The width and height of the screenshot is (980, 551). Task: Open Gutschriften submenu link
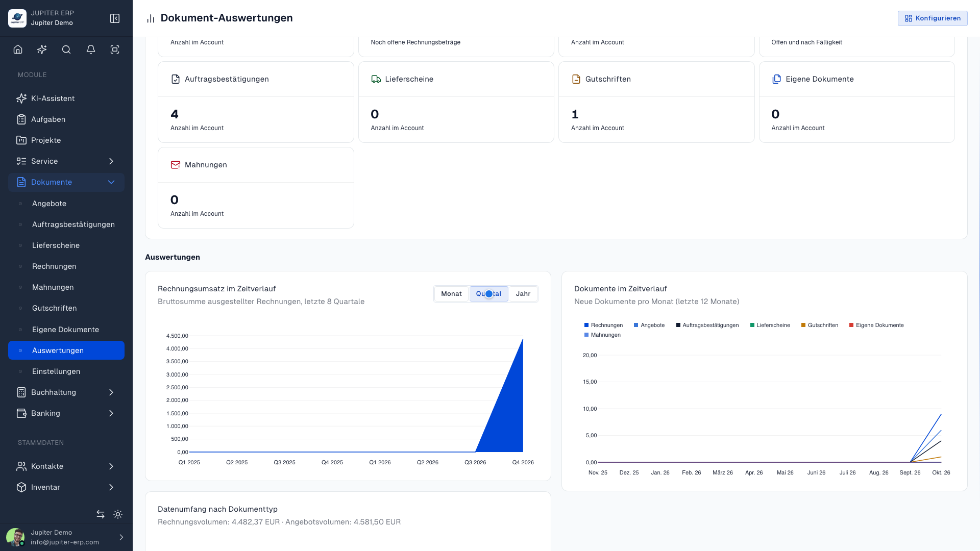pyautogui.click(x=66, y=308)
